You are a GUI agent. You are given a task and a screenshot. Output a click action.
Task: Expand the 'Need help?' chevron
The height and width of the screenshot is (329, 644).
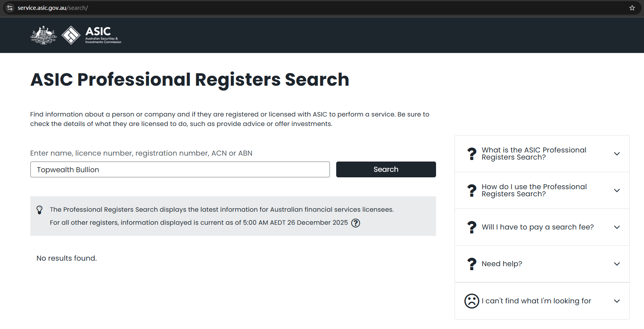tap(617, 264)
